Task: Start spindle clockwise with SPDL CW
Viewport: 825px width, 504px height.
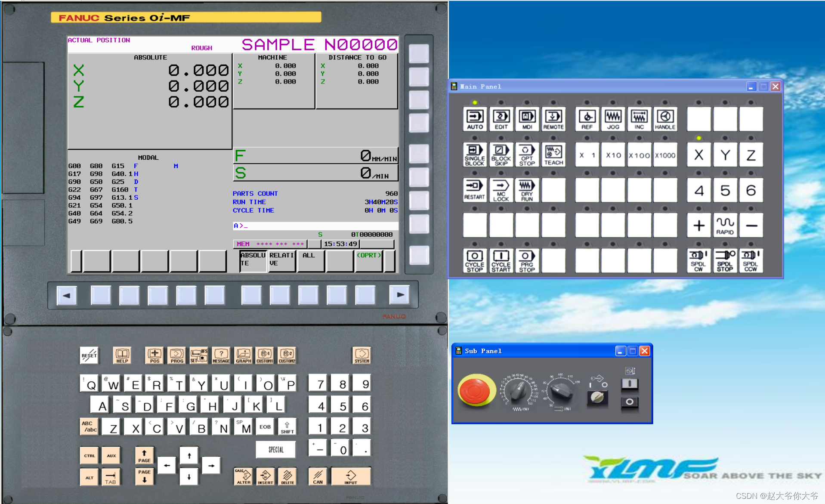Action: [x=698, y=260]
